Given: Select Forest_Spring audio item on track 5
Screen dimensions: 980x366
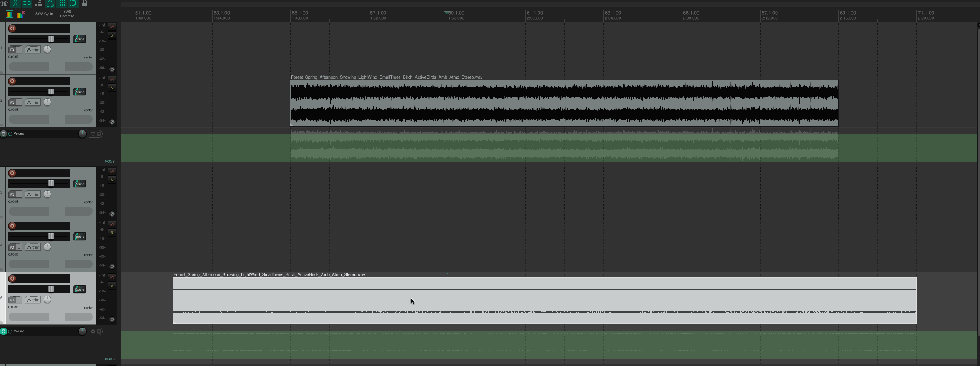Looking at the screenshot, I should [545, 301].
